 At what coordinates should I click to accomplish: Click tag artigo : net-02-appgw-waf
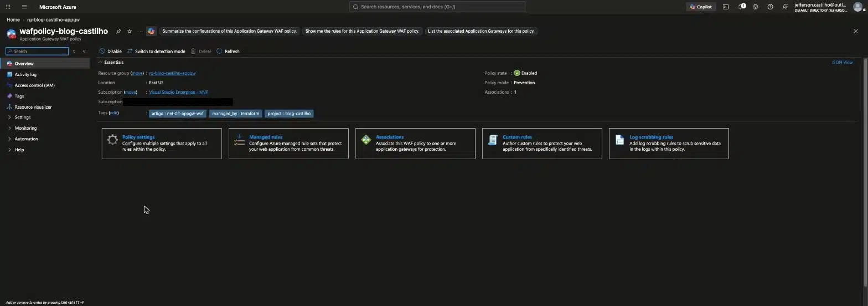[178, 113]
